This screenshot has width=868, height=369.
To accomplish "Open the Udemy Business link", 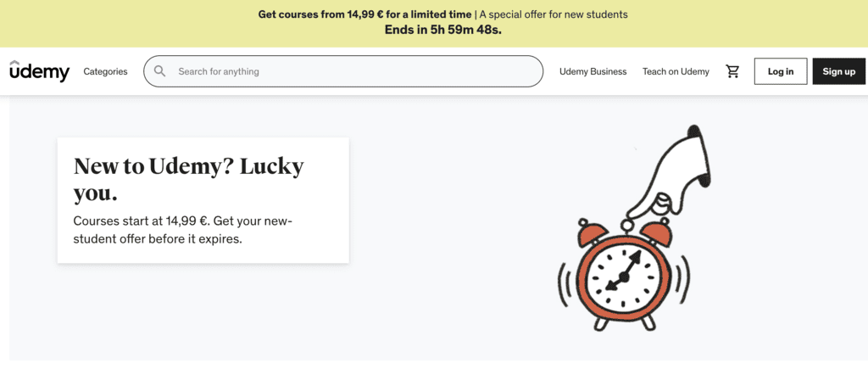I will click(593, 71).
